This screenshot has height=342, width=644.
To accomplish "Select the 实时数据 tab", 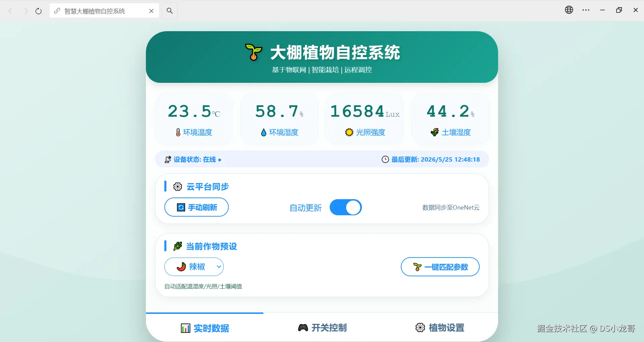I will [205, 328].
